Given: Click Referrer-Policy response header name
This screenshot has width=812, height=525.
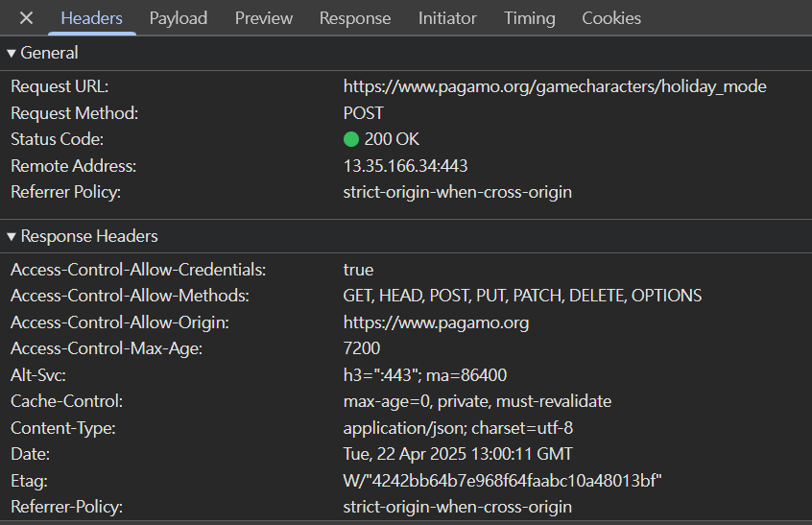Looking at the screenshot, I should click(66, 507).
